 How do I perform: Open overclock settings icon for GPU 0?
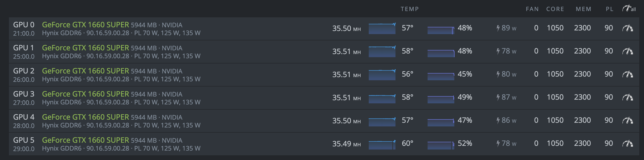pyautogui.click(x=628, y=28)
